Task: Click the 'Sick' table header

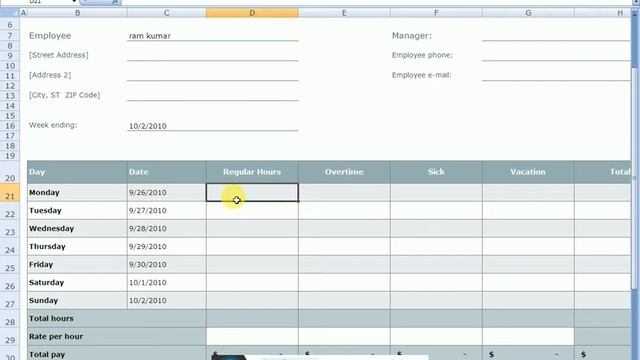Action: click(436, 172)
